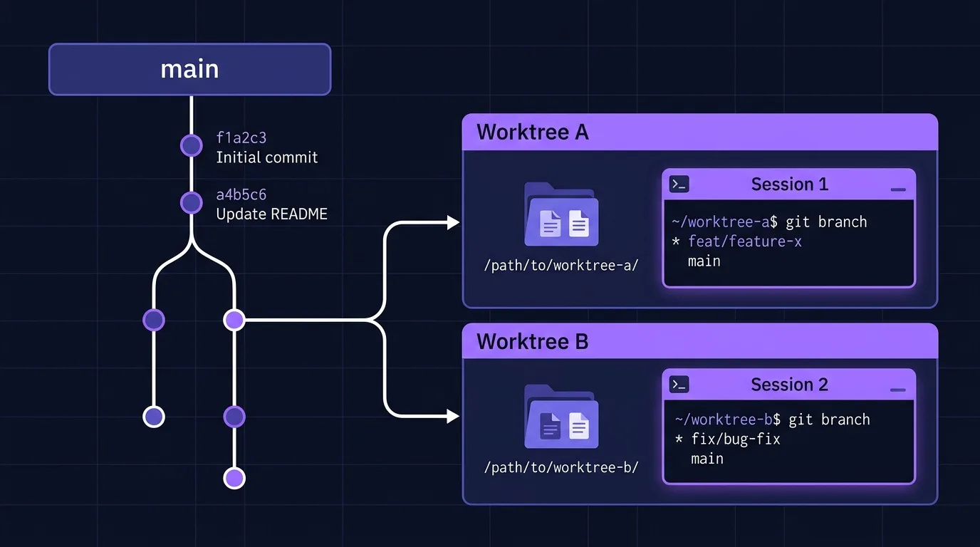Click the terminal prompt icon in Session 2

point(679,385)
